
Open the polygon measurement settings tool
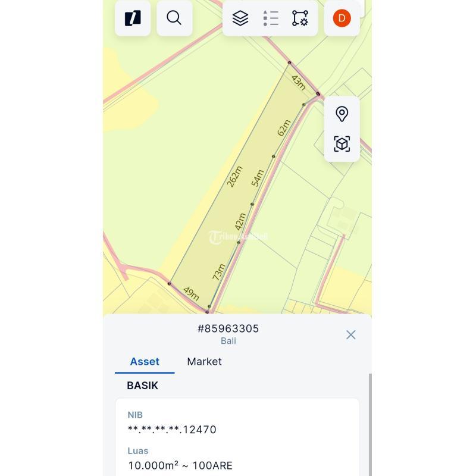[300, 18]
